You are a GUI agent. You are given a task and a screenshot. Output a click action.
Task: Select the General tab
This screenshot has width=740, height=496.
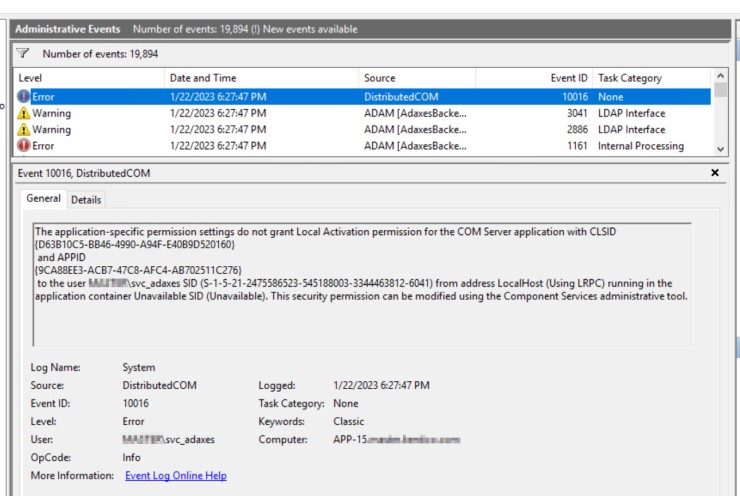44,199
